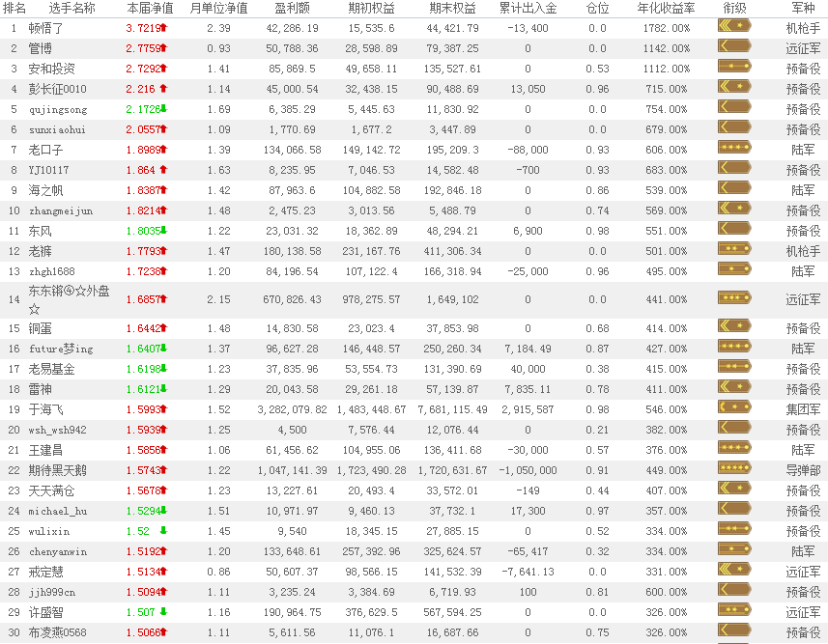
Task: Open contestant jjh999cn
Action: [x=52, y=592]
